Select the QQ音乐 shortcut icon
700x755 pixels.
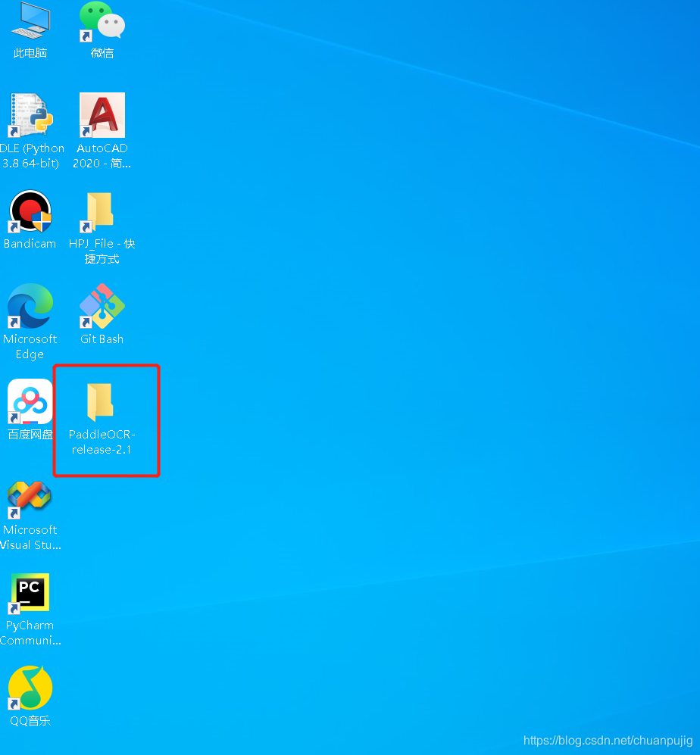pyautogui.click(x=30, y=688)
